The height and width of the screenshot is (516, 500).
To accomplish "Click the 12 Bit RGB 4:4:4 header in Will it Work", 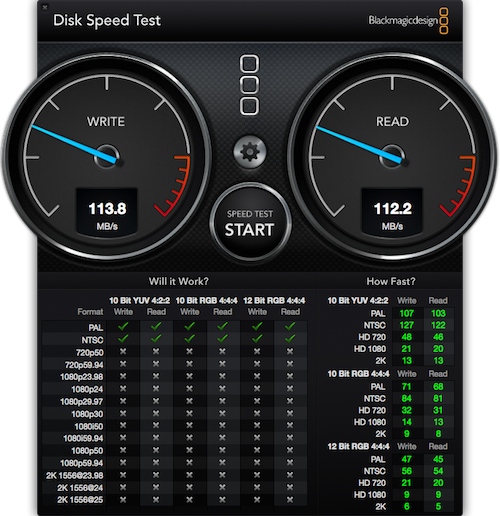I will pyautogui.click(x=274, y=300).
